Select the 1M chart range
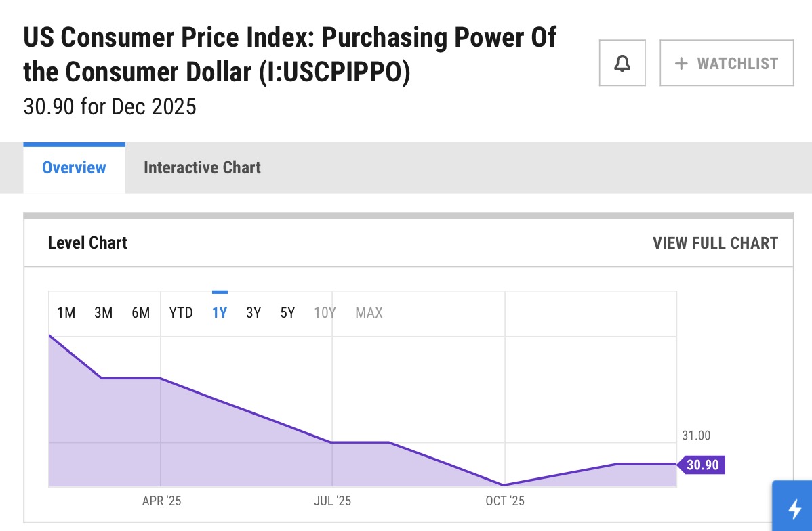Viewport: 812px width, 531px height. coord(66,313)
